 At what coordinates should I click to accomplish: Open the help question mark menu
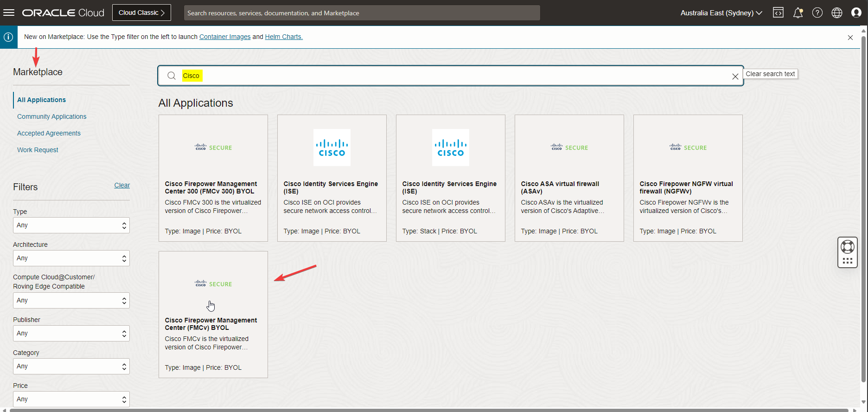point(817,13)
